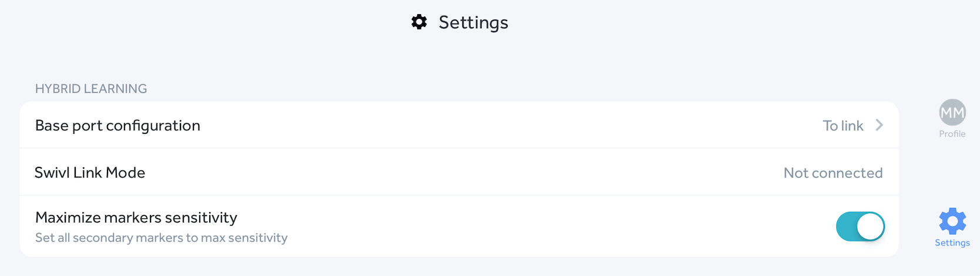Click 'Set all secondary markers to max sensitivity' subtitle
The image size is (980, 276).
(x=162, y=238)
